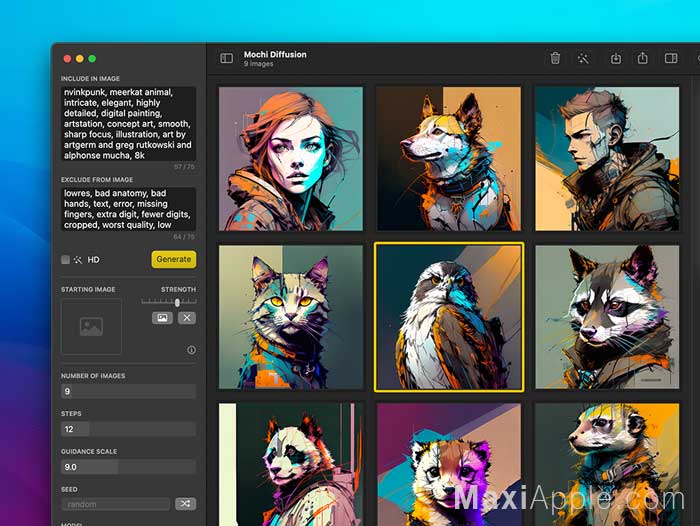Click the '57 / 75' token counter
The width and height of the screenshot is (700, 526).
click(x=184, y=167)
